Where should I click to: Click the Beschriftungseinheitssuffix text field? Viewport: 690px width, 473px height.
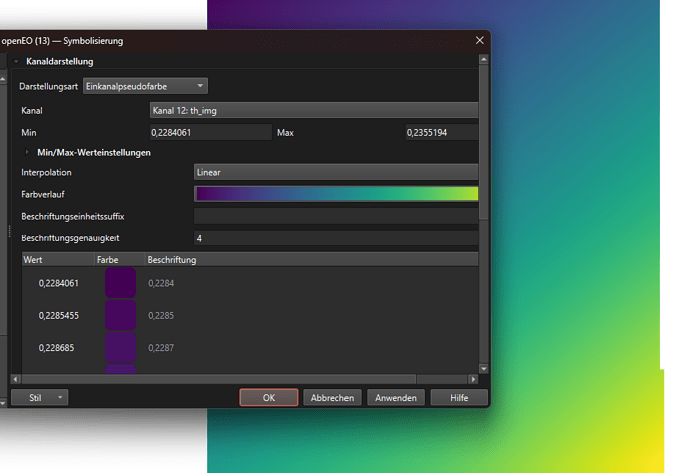(x=335, y=216)
